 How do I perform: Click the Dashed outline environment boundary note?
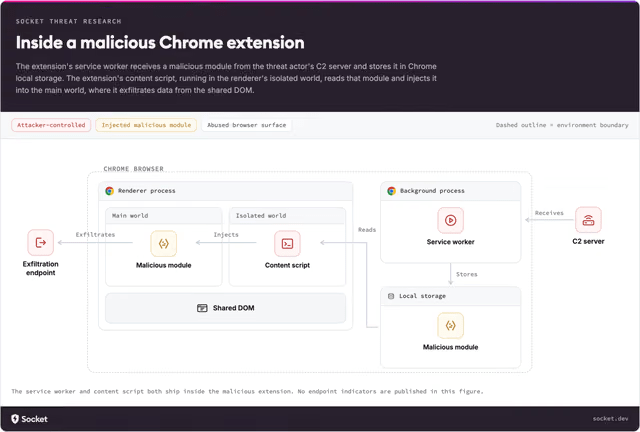(x=562, y=125)
